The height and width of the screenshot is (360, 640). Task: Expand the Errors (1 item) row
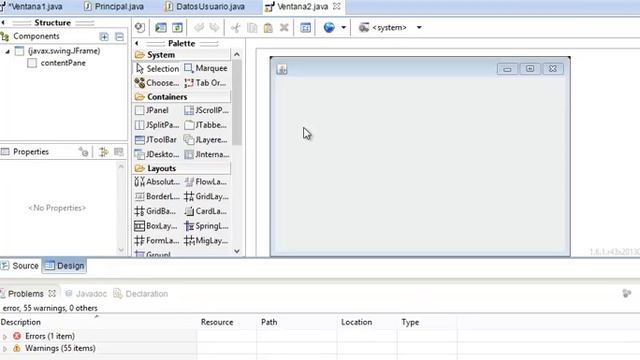[x=5, y=337]
